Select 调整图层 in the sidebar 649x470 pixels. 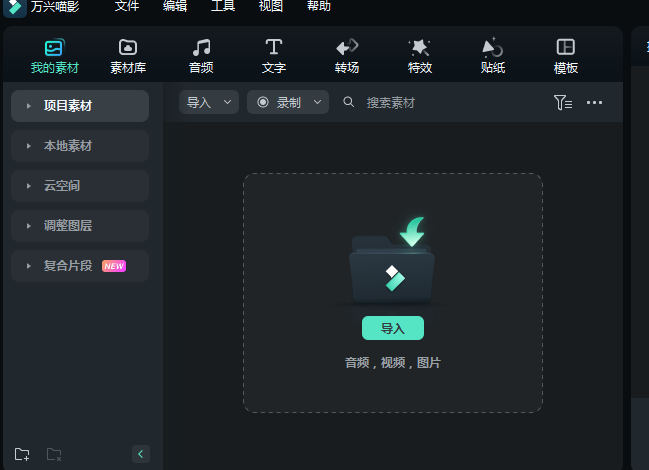[x=80, y=226]
